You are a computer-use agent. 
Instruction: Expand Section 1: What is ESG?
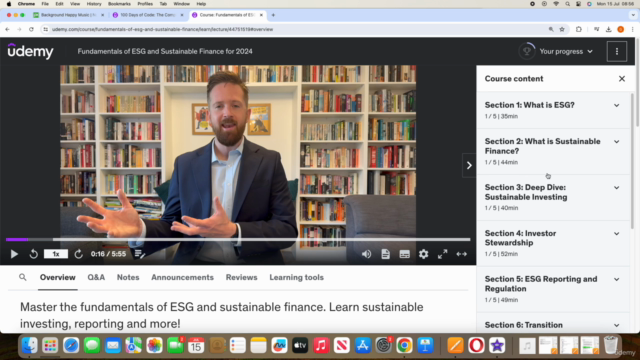pos(553,110)
